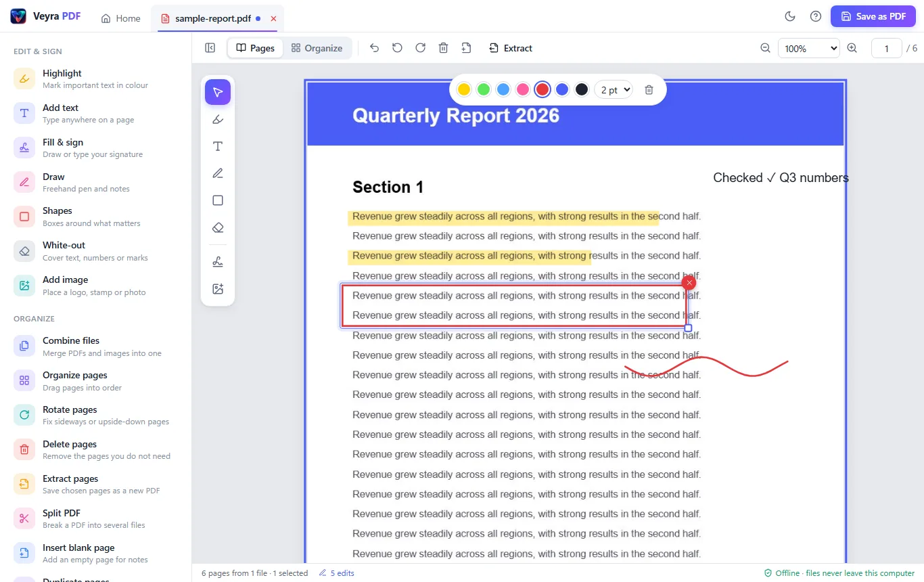
Task: Click the resize handle of the red rectangle
Action: click(689, 328)
